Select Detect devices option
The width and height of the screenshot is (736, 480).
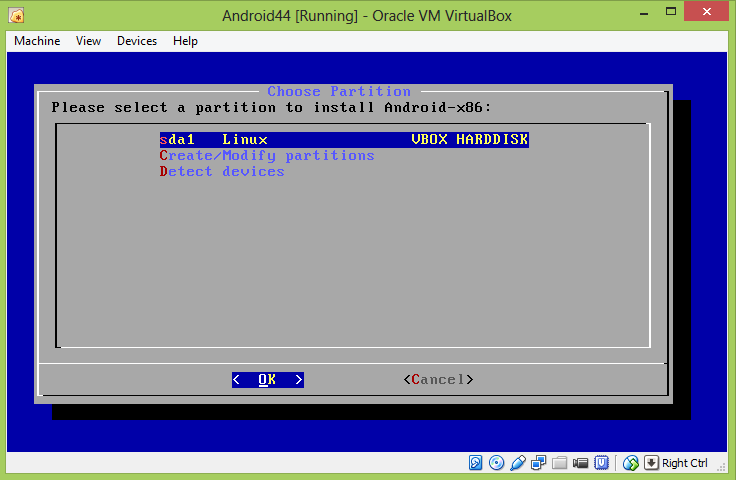[222, 171]
